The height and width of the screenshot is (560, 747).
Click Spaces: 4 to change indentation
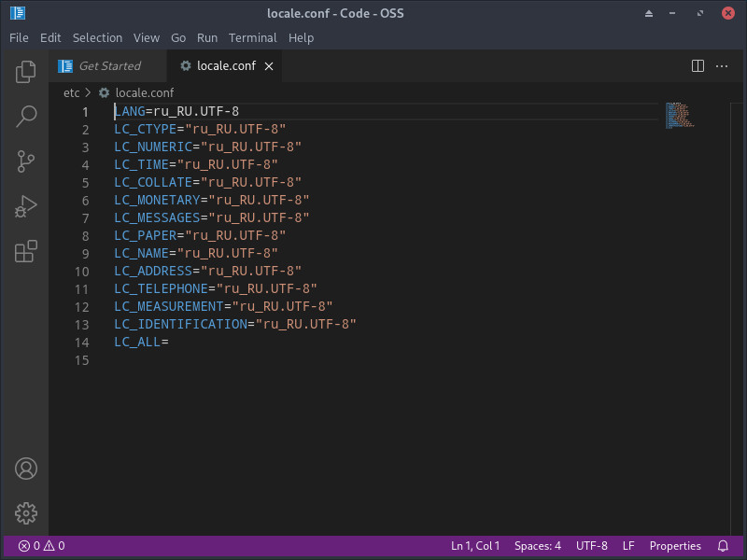(538, 545)
